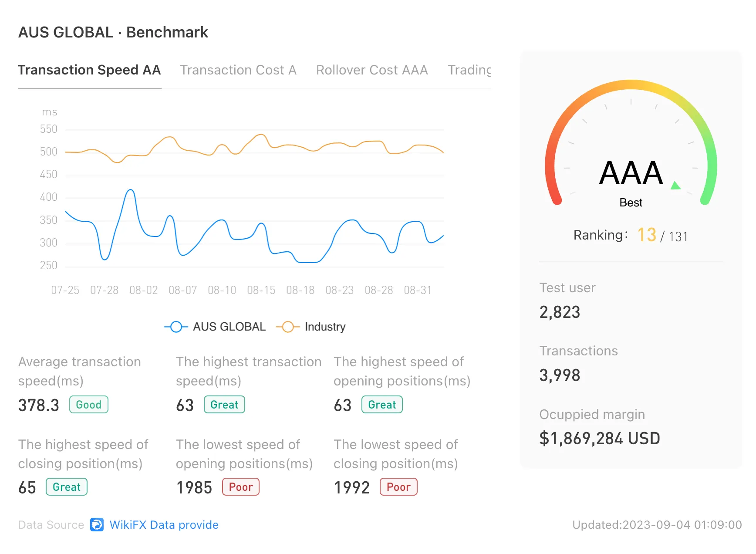Click the Good rating badge

click(x=89, y=405)
